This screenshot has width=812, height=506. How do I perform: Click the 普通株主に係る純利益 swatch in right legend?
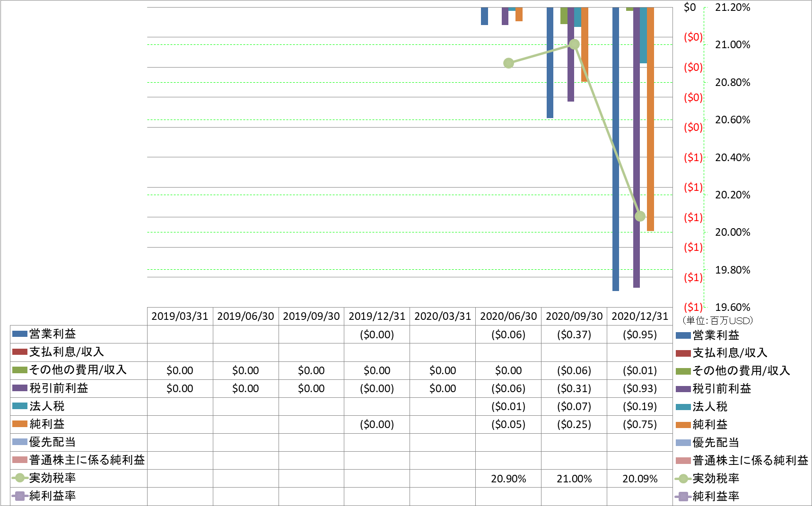pos(683,461)
